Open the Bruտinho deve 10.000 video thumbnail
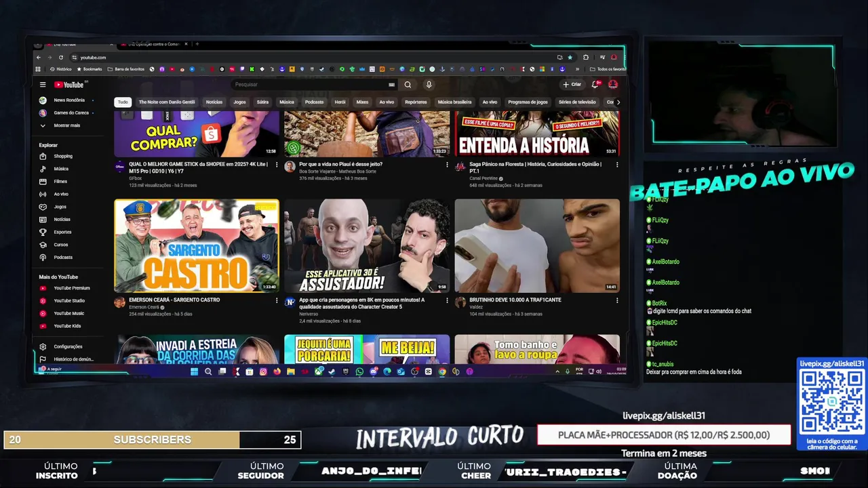 (537, 245)
